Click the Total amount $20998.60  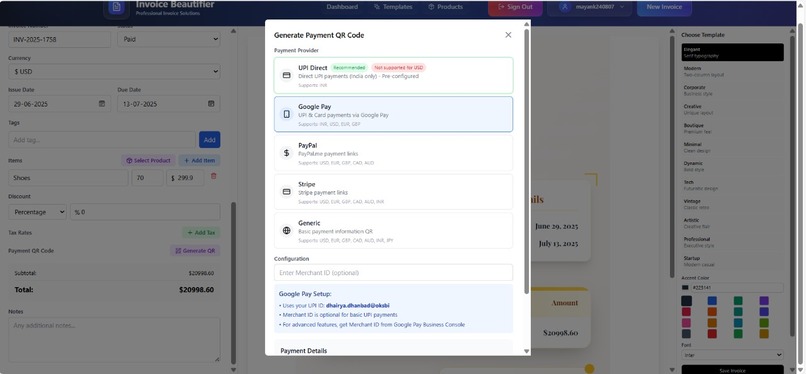[196, 290]
